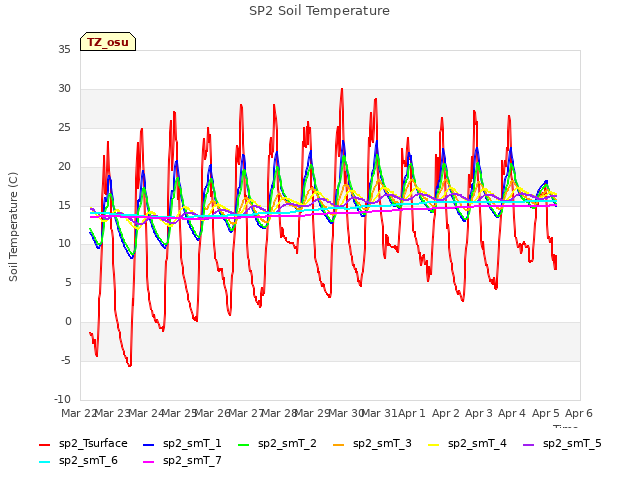The image size is (640, 480).
Task: Click the Mar 30 x-axis tick label
Action: [346, 413]
